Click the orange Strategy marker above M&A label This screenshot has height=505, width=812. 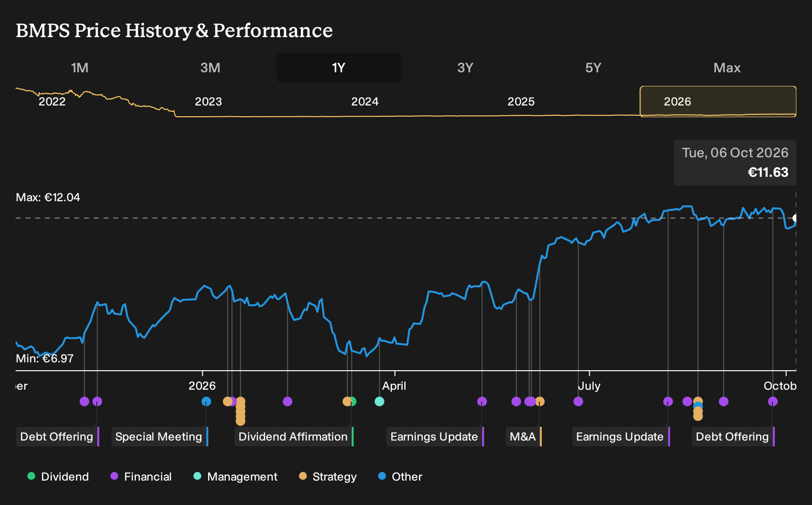point(539,401)
